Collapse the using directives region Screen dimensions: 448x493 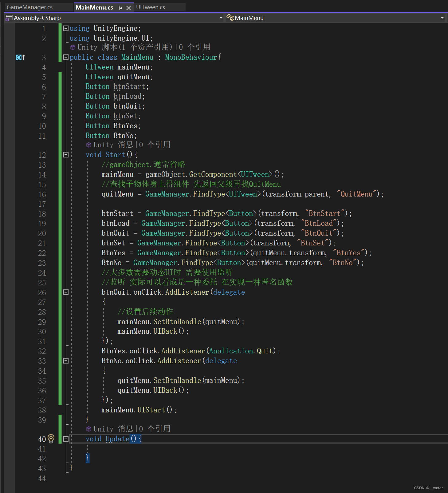pos(66,28)
